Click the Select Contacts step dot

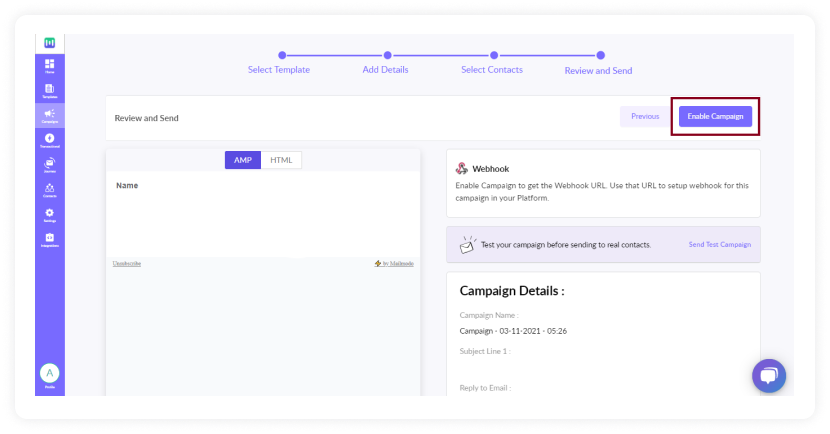[494, 55]
